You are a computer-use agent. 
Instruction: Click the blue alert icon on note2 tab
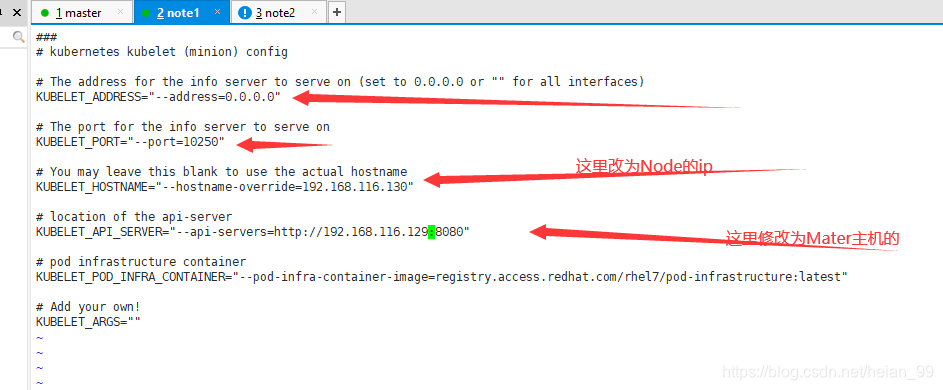click(x=244, y=13)
